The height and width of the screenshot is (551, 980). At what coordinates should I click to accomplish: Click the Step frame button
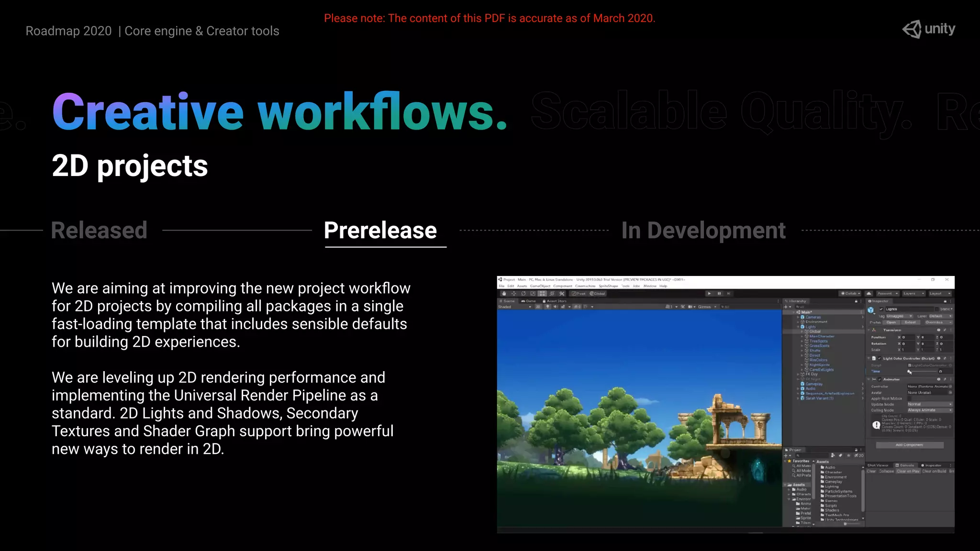[728, 294]
